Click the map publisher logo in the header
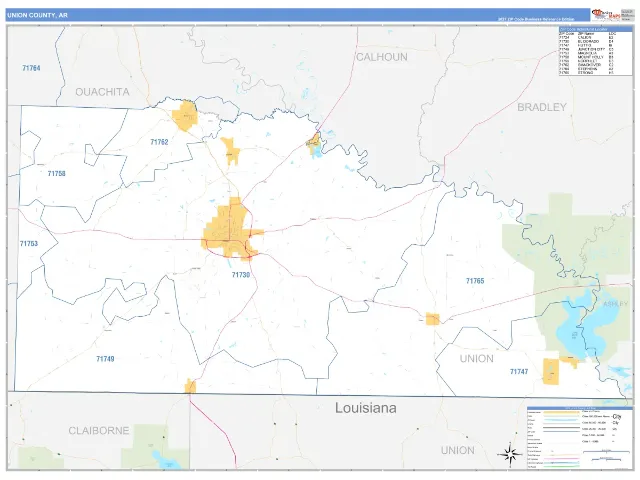640x480 pixels. 606,15
